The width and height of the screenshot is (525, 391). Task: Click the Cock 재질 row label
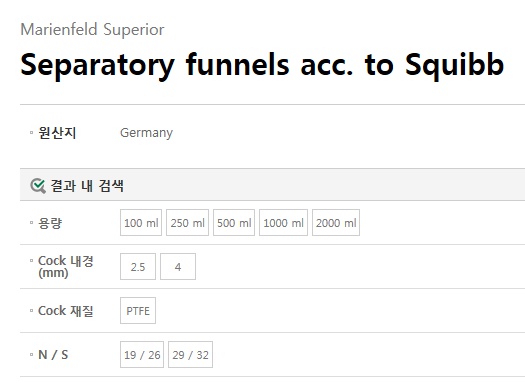click(66, 311)
